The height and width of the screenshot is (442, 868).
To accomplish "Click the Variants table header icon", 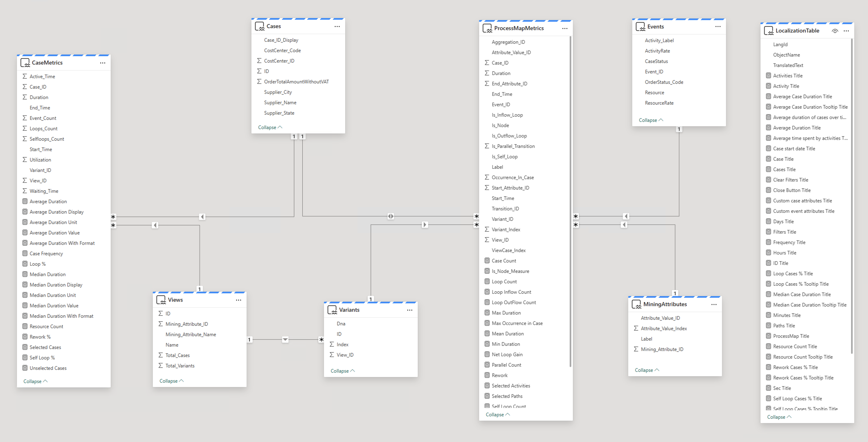I will tap(332, 310).
